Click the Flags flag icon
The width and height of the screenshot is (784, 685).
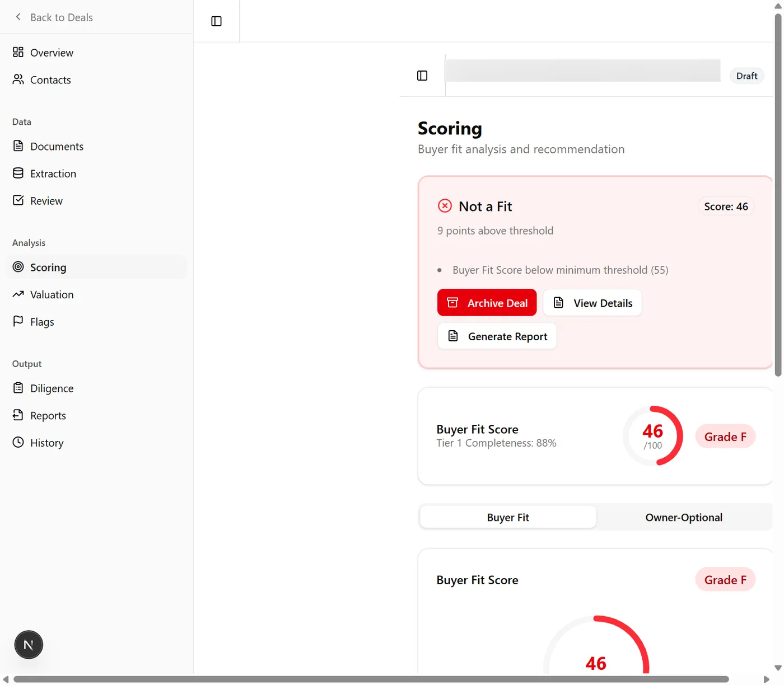point(18,321)
